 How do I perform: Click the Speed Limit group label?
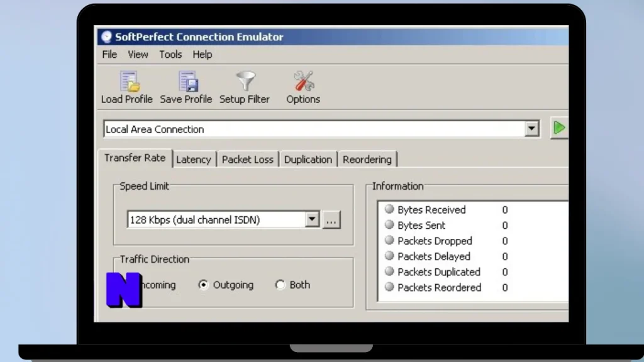pos(144,186)
